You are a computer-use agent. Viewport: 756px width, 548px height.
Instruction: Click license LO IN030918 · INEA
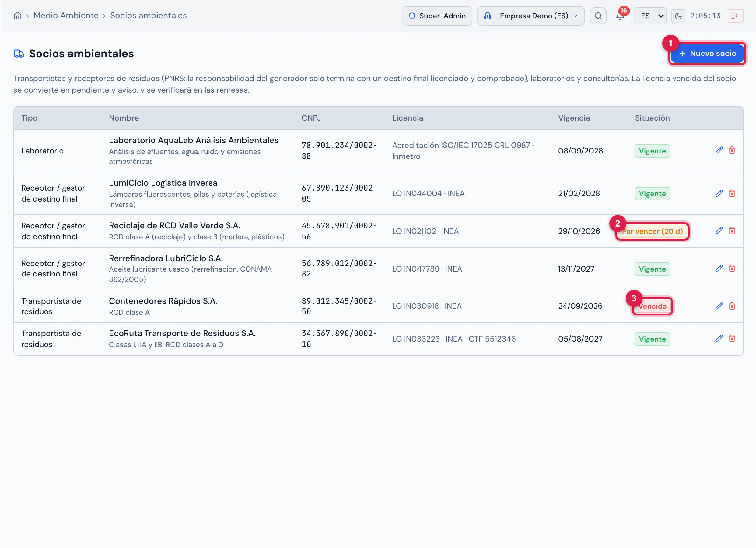[427, 306]
